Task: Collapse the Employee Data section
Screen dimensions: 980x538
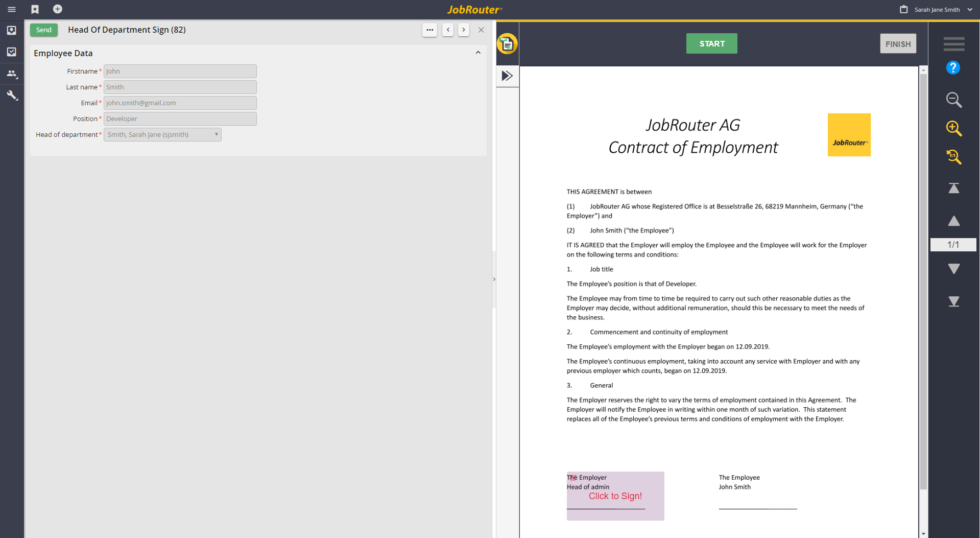Action: tap(478, 52)
